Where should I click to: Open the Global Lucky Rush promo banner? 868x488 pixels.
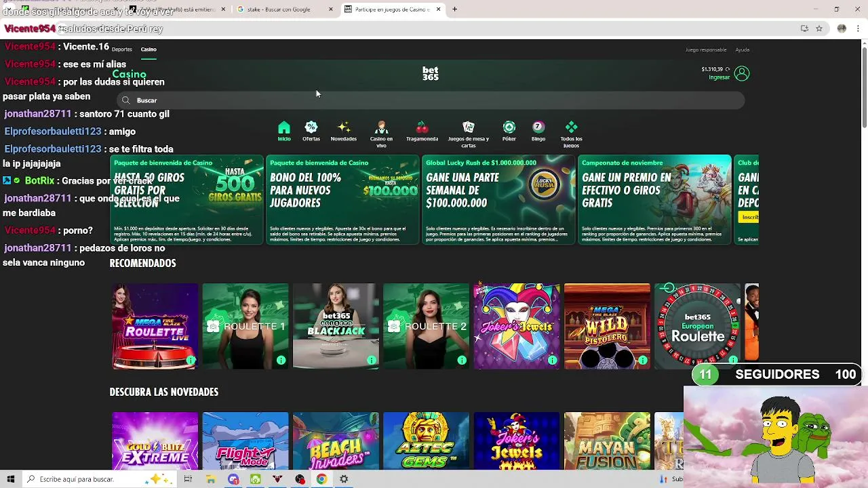click(498, 200)
